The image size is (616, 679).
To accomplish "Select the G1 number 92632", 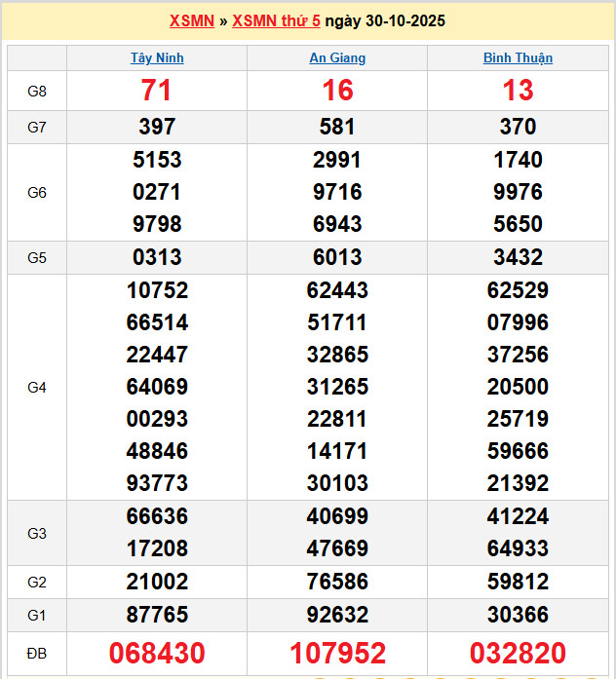I will [x=337, y=615].
